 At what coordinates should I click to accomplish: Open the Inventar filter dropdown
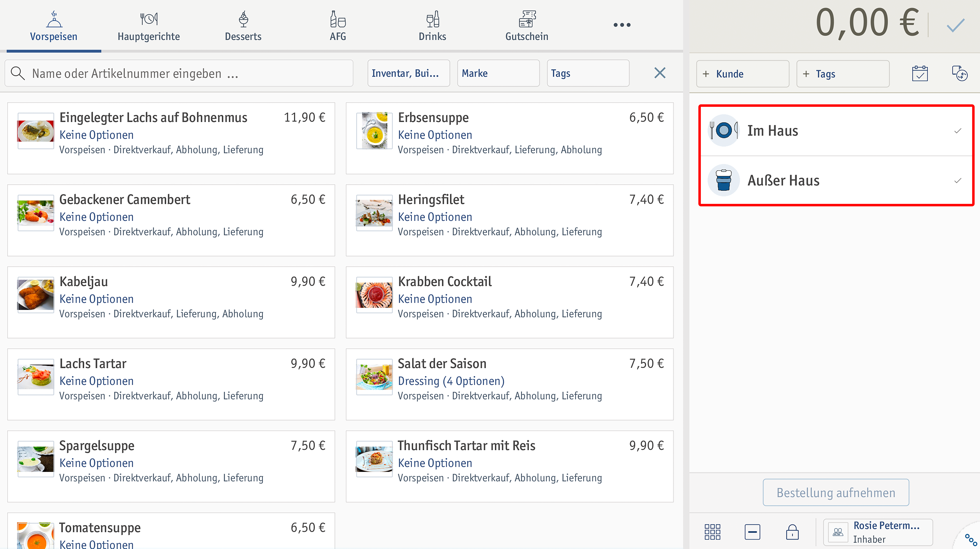tap(409, 73)
